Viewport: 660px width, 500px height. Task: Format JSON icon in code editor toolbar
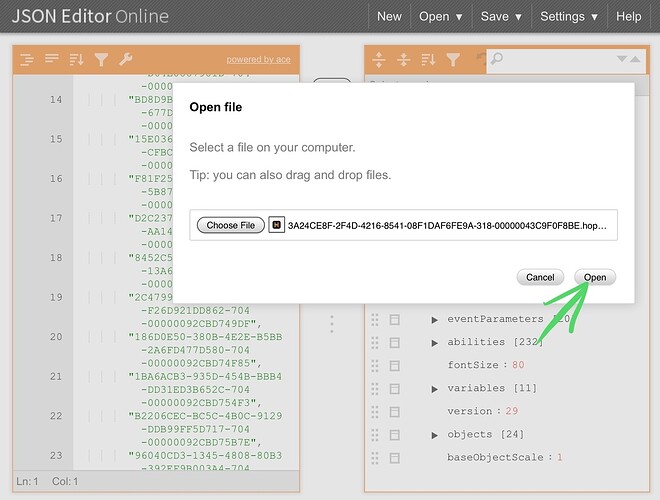pos(27,59)
